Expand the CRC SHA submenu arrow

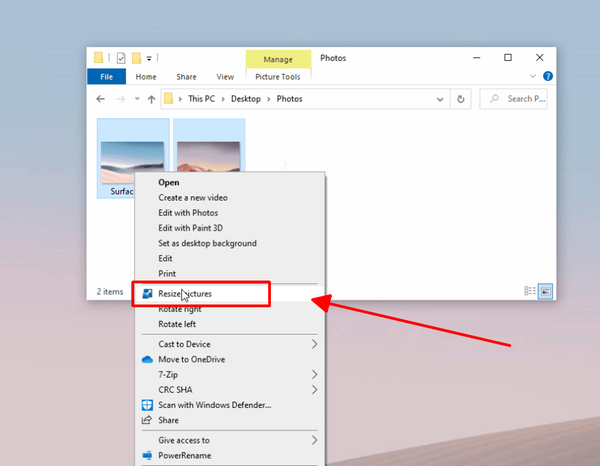314,389
